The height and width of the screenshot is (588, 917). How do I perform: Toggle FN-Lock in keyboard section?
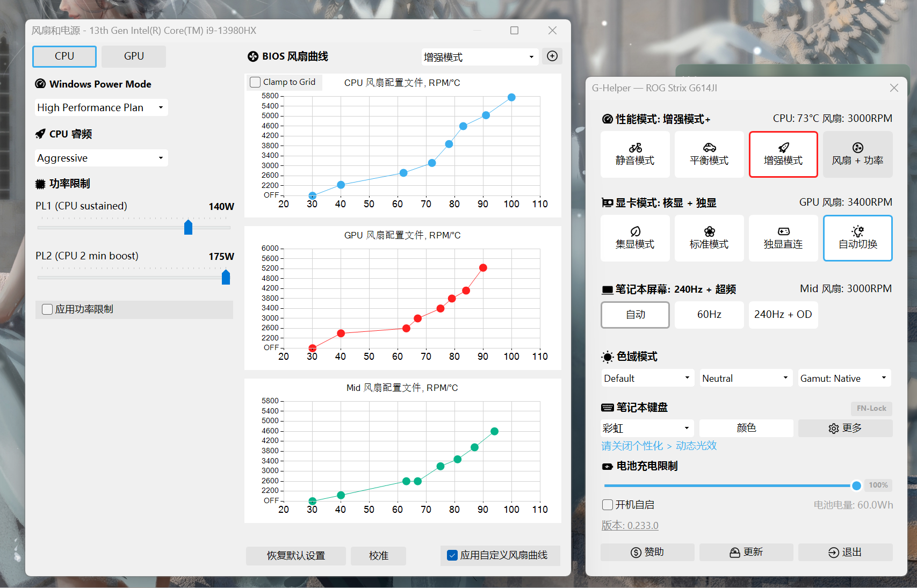pos(871,408)
